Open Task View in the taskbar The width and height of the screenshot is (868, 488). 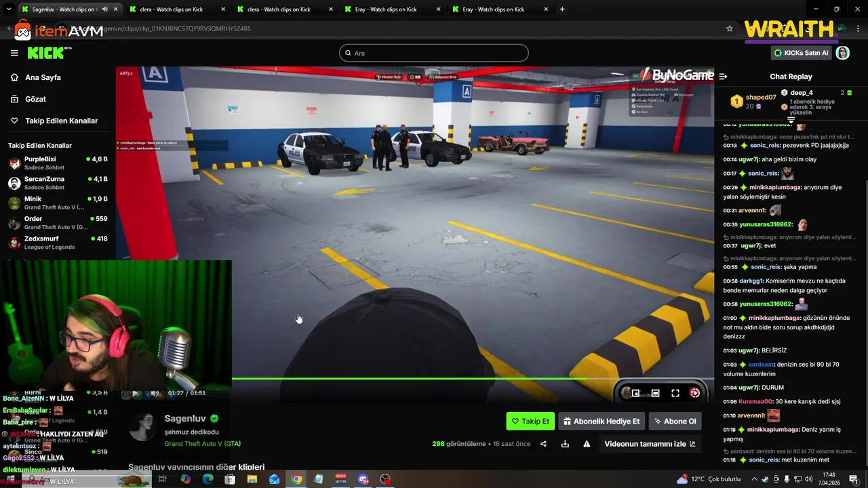click(x=163, y=479)
